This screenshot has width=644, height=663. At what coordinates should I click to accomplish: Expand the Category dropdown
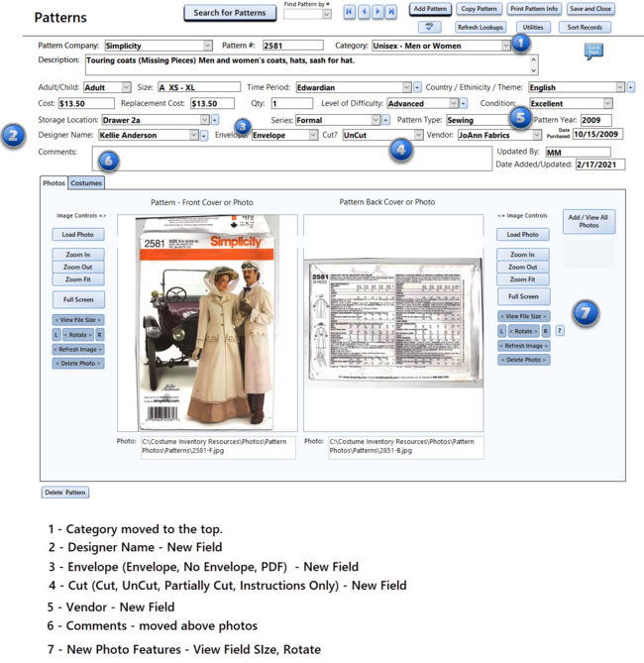[506, 46]
